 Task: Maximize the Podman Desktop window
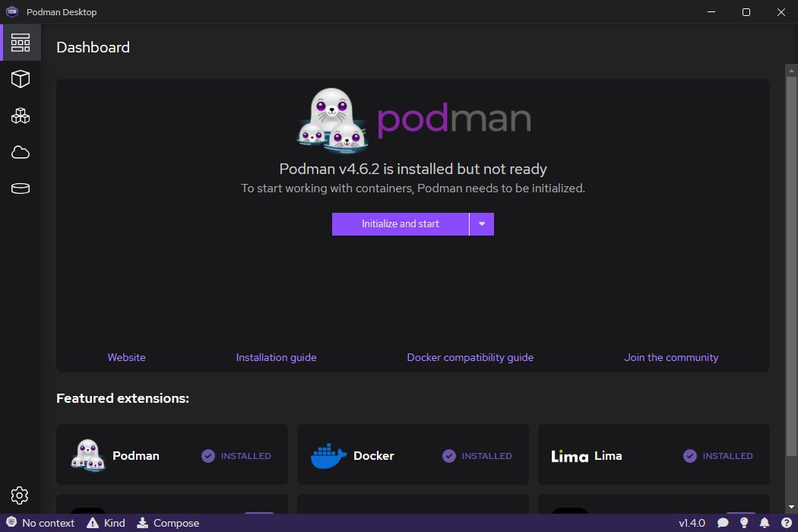point(746,11)
